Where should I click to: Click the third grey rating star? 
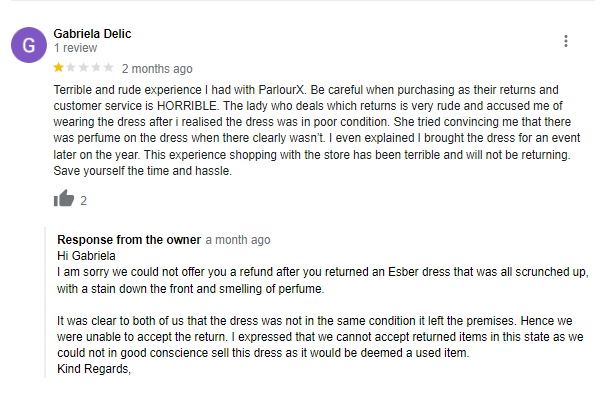pyautogui.click(x=84, y=69)
